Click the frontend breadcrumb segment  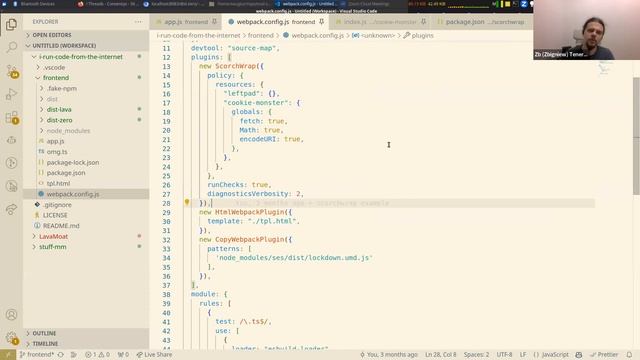pyautogui.click(x=260, y=36)
